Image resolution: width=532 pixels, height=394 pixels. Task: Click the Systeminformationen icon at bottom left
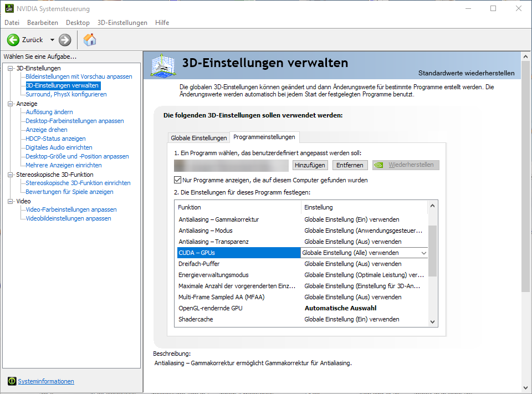tap(12, 381)
